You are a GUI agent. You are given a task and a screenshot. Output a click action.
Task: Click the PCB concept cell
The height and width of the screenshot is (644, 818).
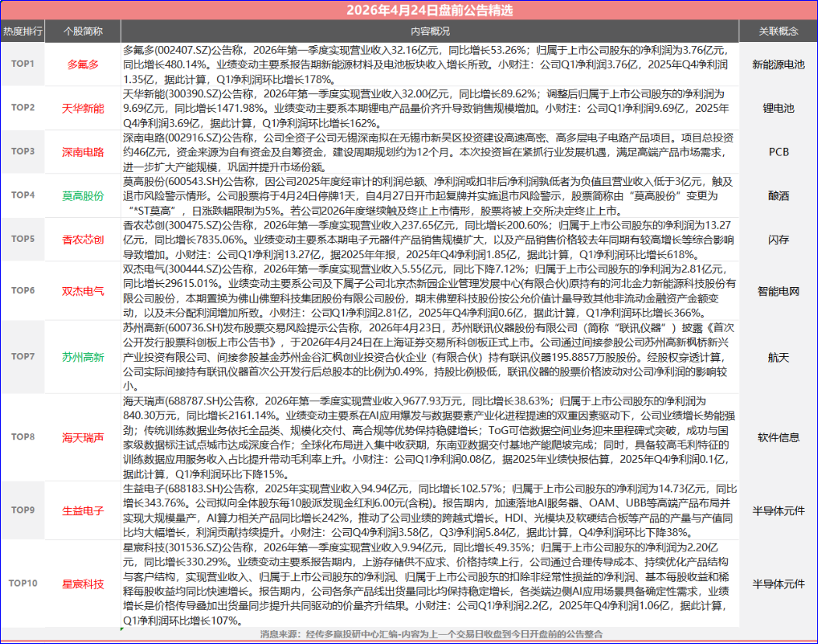tap(778, 152)
